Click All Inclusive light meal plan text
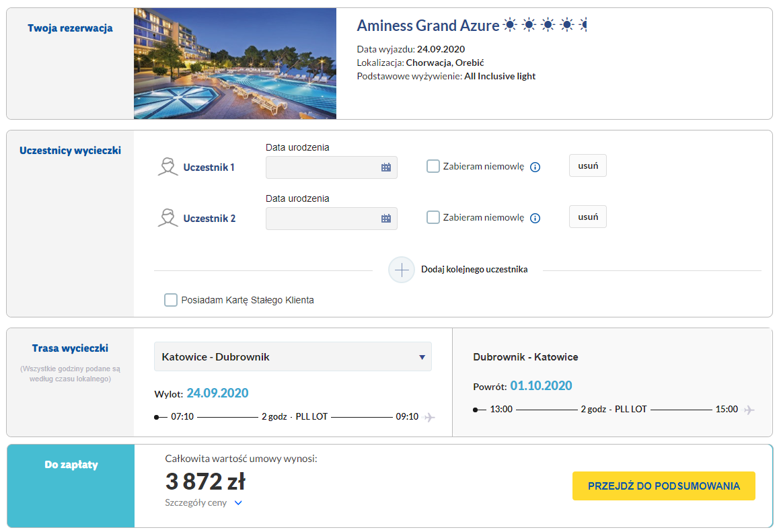779x532 pixels. [x=500, y=76]
